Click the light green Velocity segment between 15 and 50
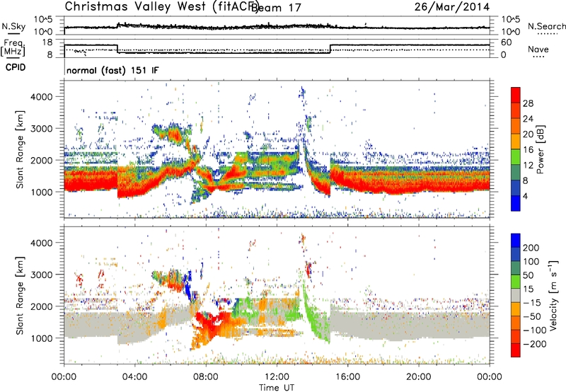566x392 pixels. [516, 282]
